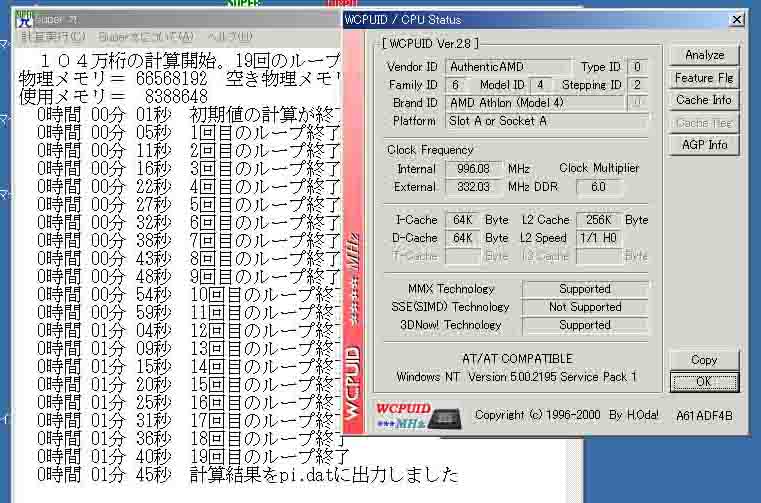Copy the CPU status with Copy button

[x=704, y=360]
